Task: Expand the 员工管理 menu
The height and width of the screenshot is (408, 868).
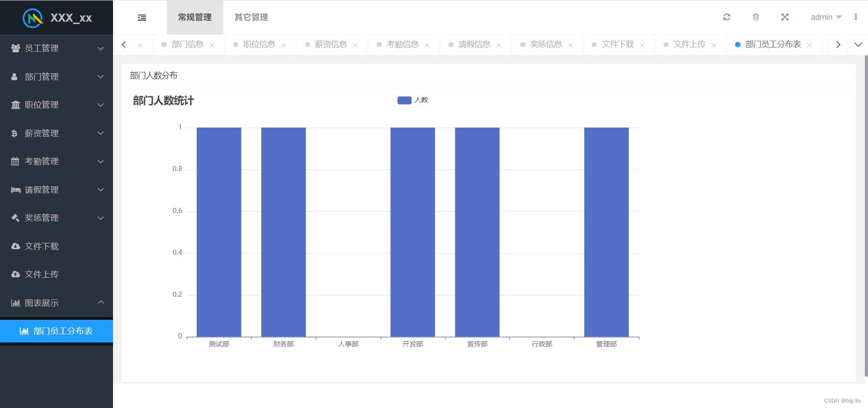Action: tap(101, 48)
